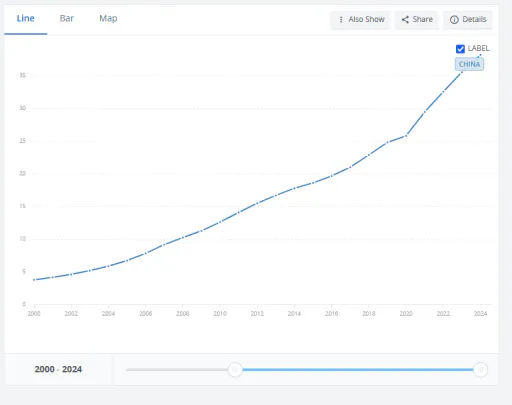The height and width of the screenshot is (405, 512).
Task: Click the 2000 x-axis label
Action: (x=34, y=313)
